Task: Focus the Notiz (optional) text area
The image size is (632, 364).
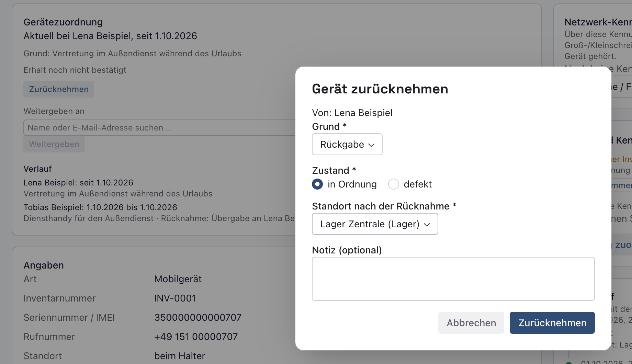Action: (453, 279)
